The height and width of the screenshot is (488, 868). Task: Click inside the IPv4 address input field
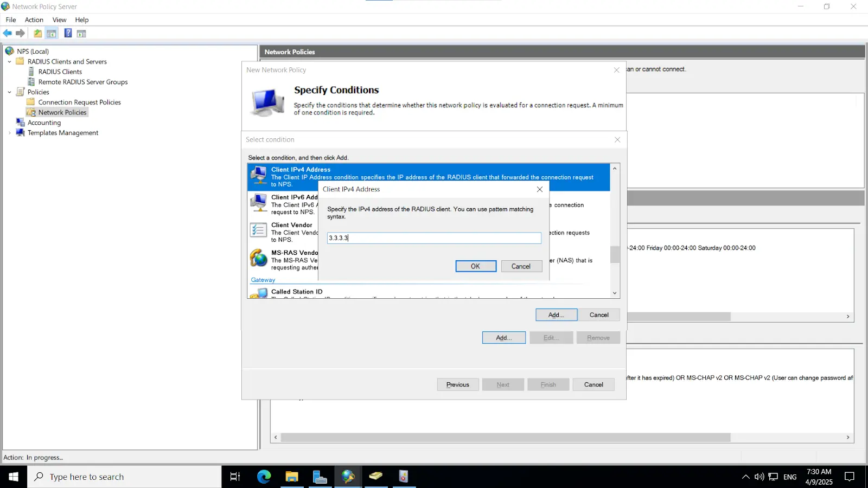coord(433,237)
